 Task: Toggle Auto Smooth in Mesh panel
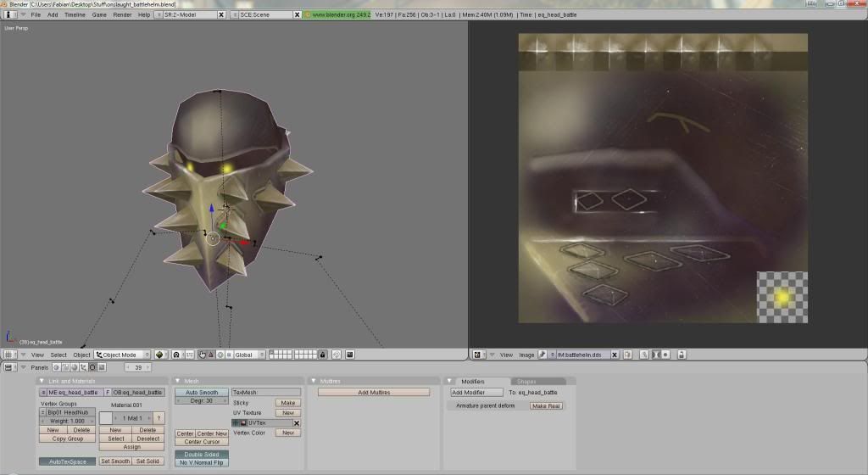point(201,393)
